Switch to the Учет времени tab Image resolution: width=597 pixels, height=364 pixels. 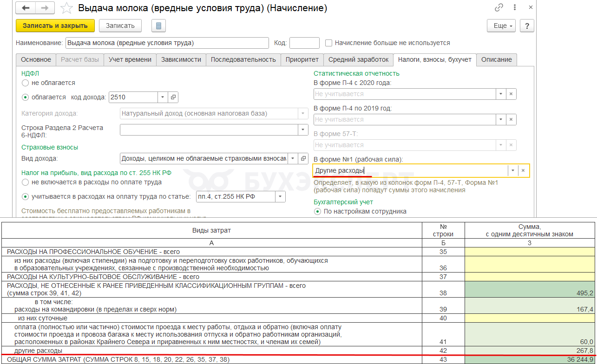[130, 60]
